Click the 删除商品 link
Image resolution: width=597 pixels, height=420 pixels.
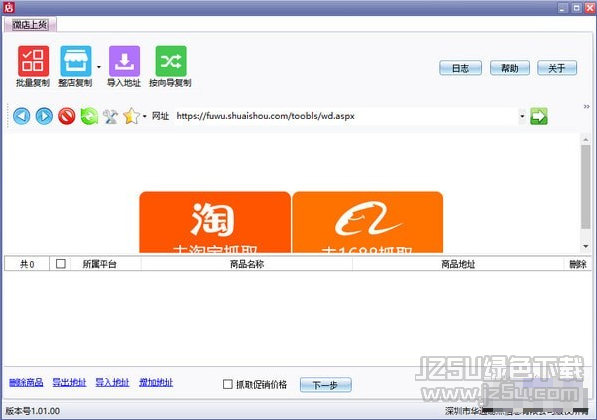coord(26,382)
